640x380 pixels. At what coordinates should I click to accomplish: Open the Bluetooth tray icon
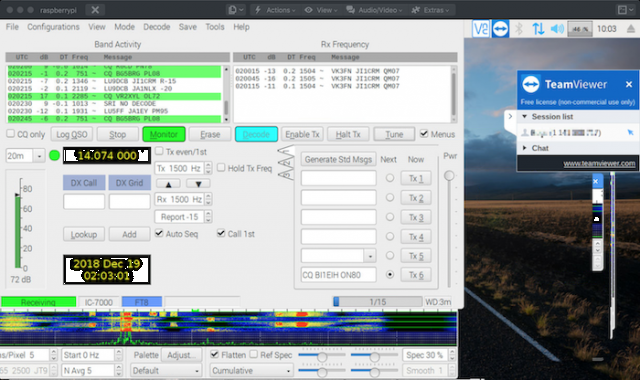click(519, 29)
